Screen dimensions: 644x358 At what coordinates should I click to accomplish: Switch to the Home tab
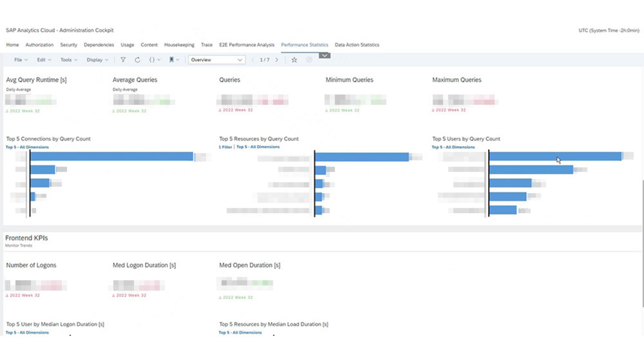(12, 45)
